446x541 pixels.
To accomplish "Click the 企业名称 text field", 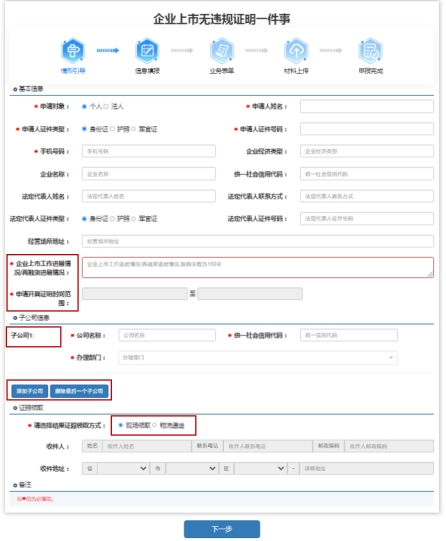I will pyautogui.click(x=149, y=174).
